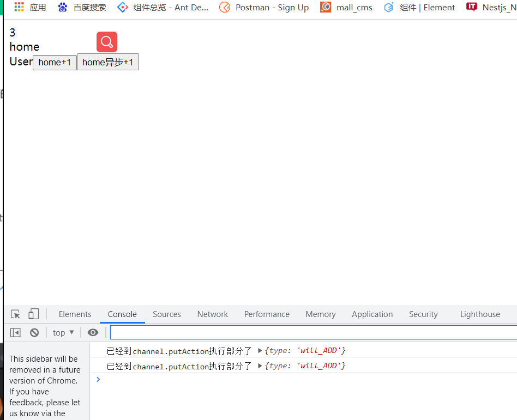517x420 pixels.
Task: Switch to the Application tab
Action: [372, 314]
